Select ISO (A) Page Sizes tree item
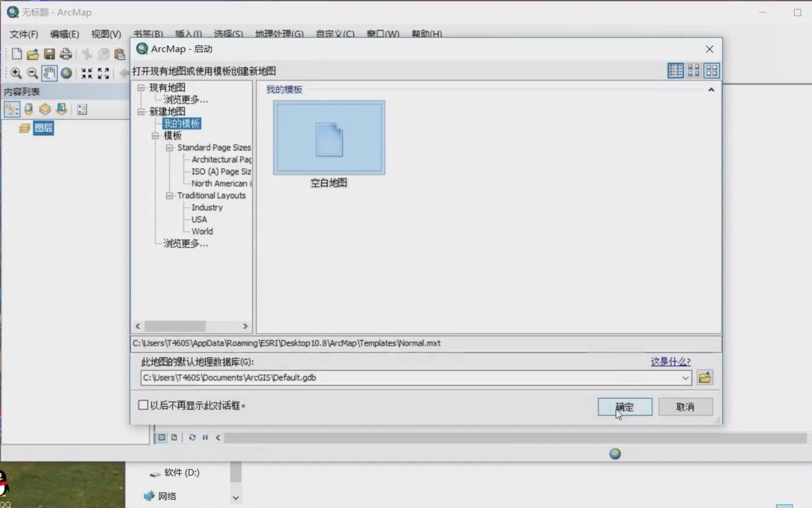Image resolution: width=812 pixels, height=508 pixels. (x=221, y=172)
